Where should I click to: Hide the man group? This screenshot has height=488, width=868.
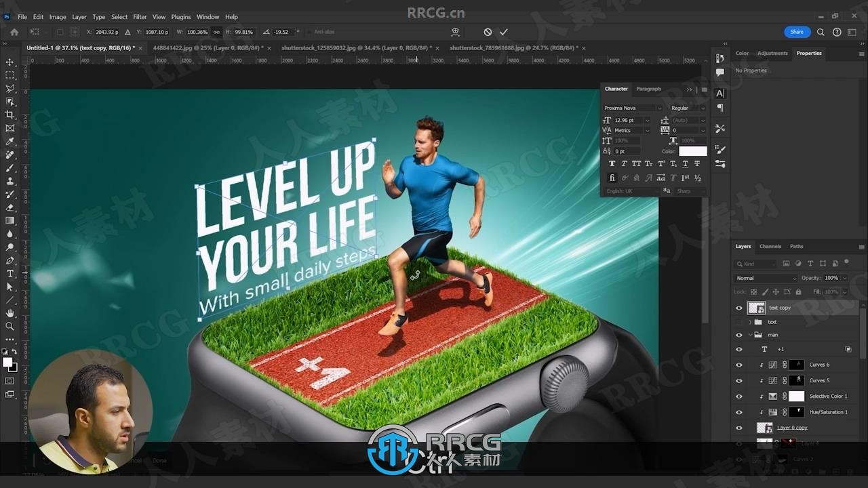739,335
